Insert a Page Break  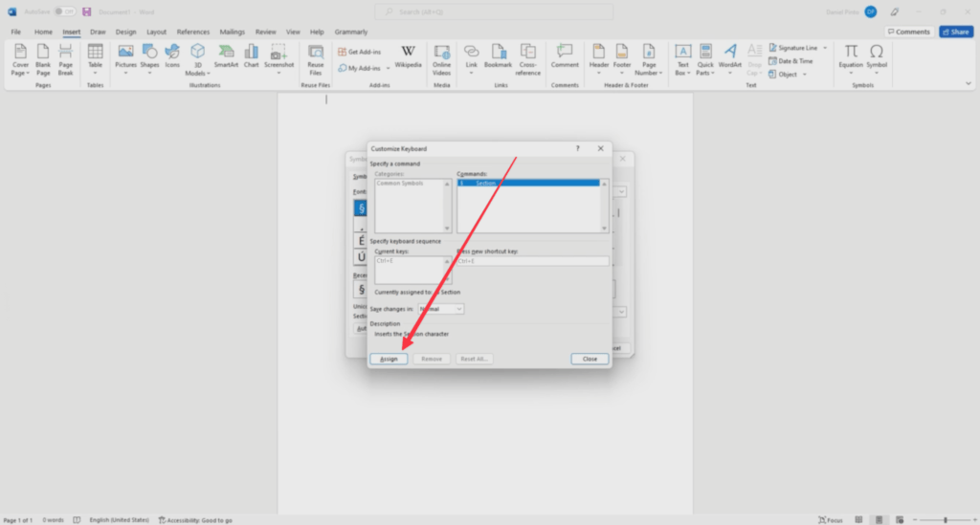coord(66,60)
